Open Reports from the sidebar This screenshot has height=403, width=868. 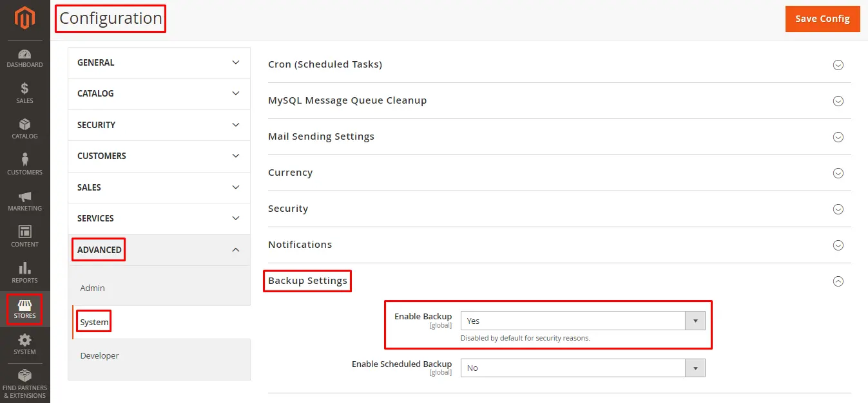coord(24,272)
